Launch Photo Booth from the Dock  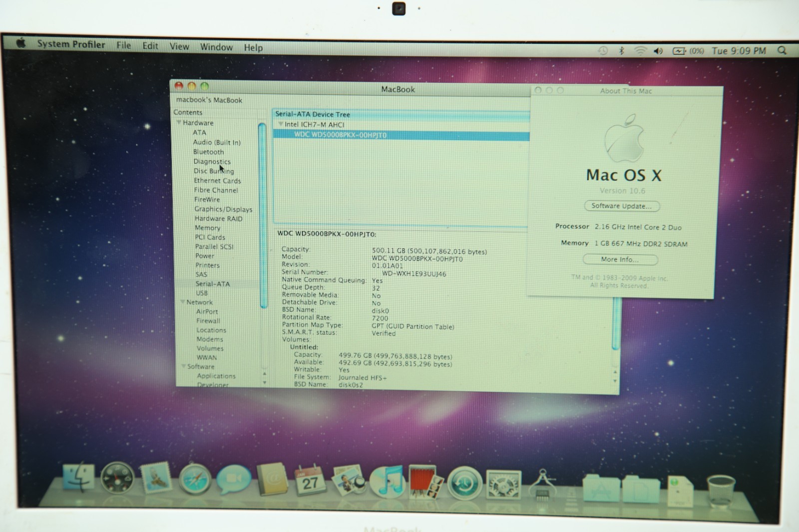[425, 482]
